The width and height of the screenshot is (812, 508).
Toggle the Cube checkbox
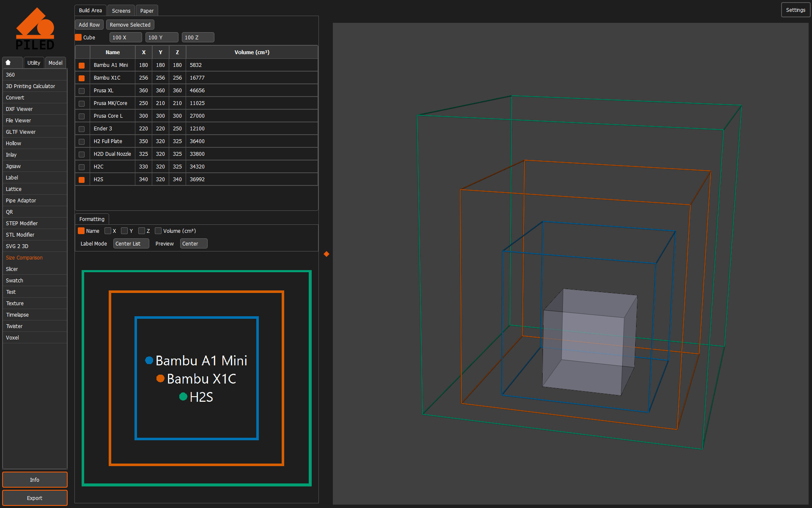click(78, 37)
